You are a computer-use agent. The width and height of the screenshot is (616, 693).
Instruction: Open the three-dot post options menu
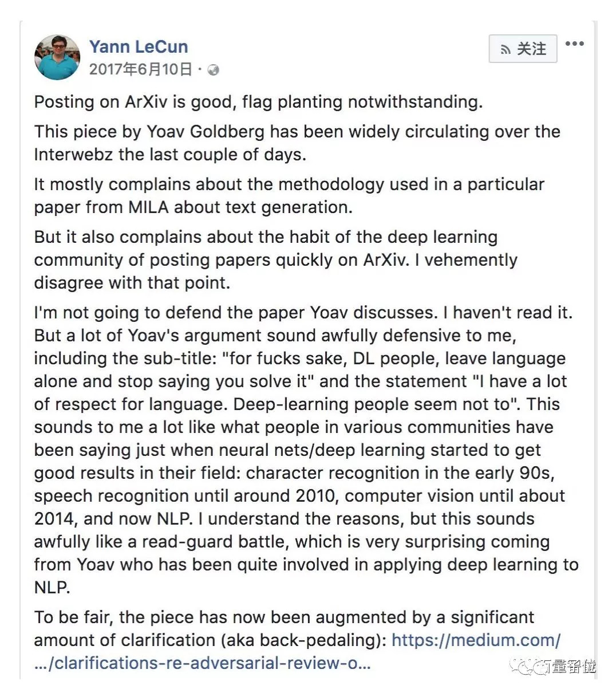[x=574, y=44]
